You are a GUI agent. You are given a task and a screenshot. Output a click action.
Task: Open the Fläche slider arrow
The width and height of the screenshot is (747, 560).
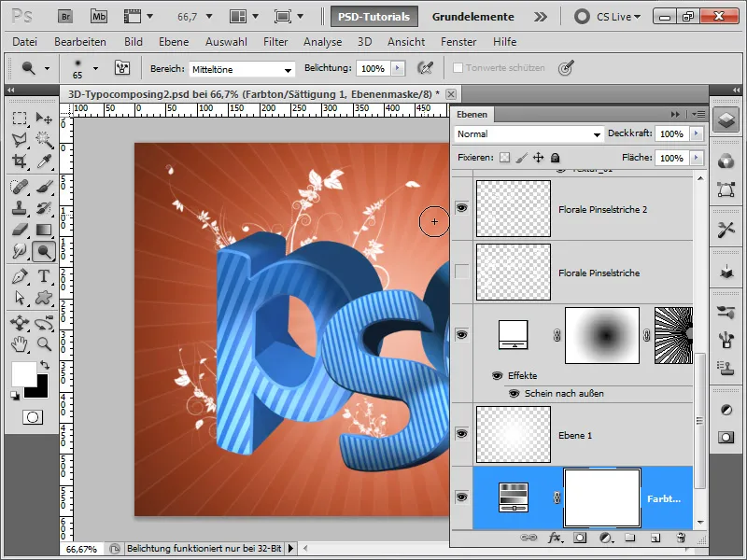pyautogui.click(x=697, y=158)
